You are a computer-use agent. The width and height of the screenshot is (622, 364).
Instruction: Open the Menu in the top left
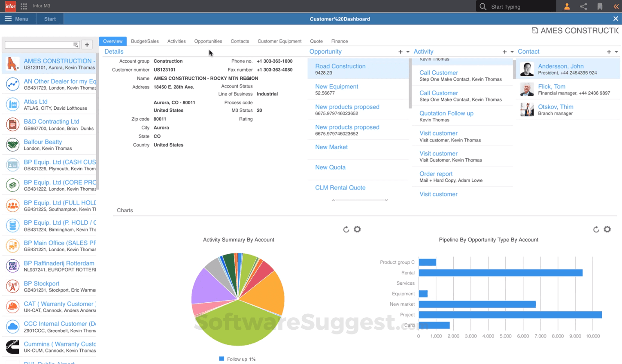pos(17,19)
